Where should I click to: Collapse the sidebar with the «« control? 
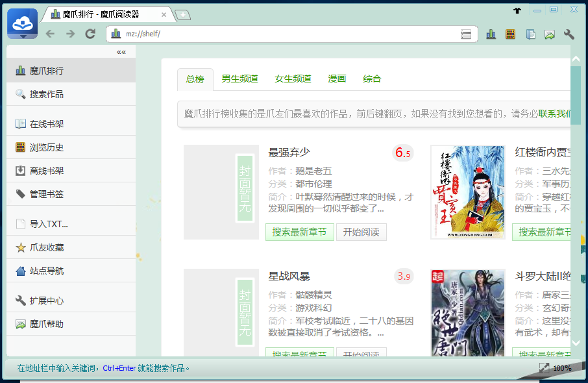(x=121, y=51)
